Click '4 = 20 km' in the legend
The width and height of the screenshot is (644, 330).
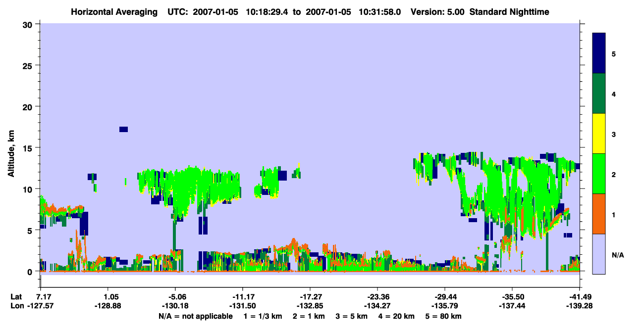click(x=396, y=316)
